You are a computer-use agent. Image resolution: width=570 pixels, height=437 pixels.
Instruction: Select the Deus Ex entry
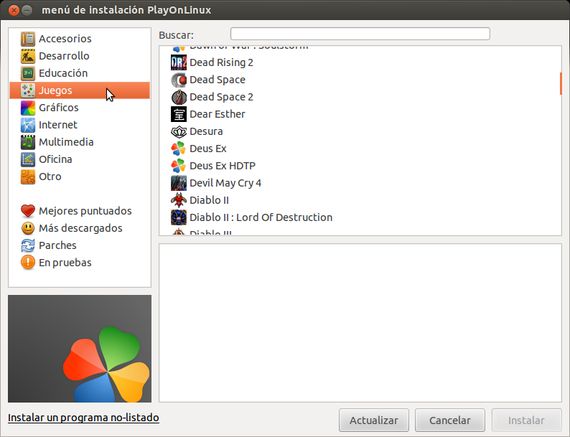pos(360,148)
